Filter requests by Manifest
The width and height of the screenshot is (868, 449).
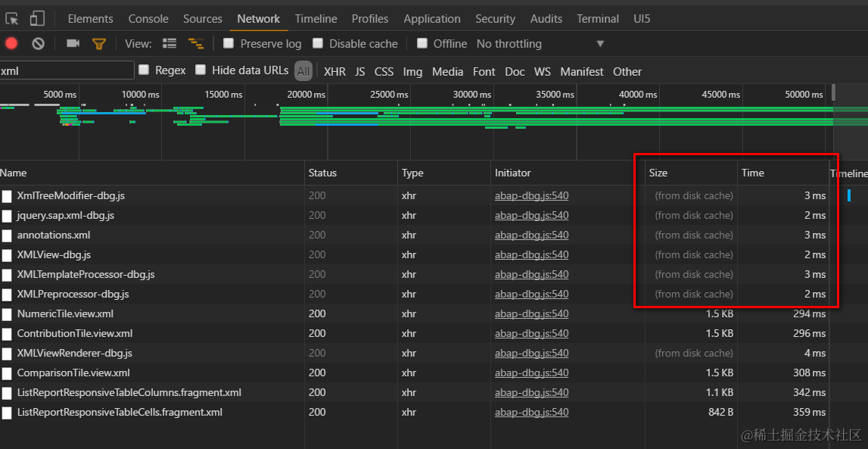(x=582, y=71)
